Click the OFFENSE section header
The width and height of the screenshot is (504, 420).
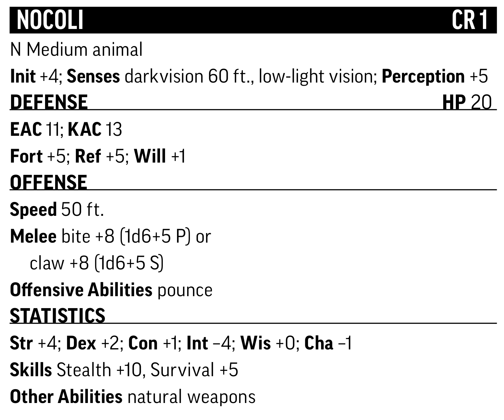(x=49, y=182)
